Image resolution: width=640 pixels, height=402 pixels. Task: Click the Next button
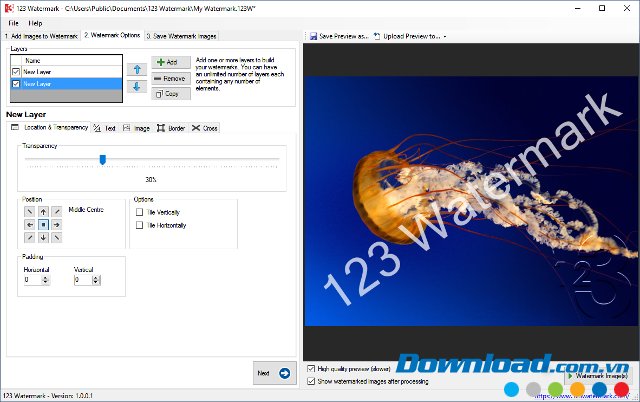click(275, 373)
